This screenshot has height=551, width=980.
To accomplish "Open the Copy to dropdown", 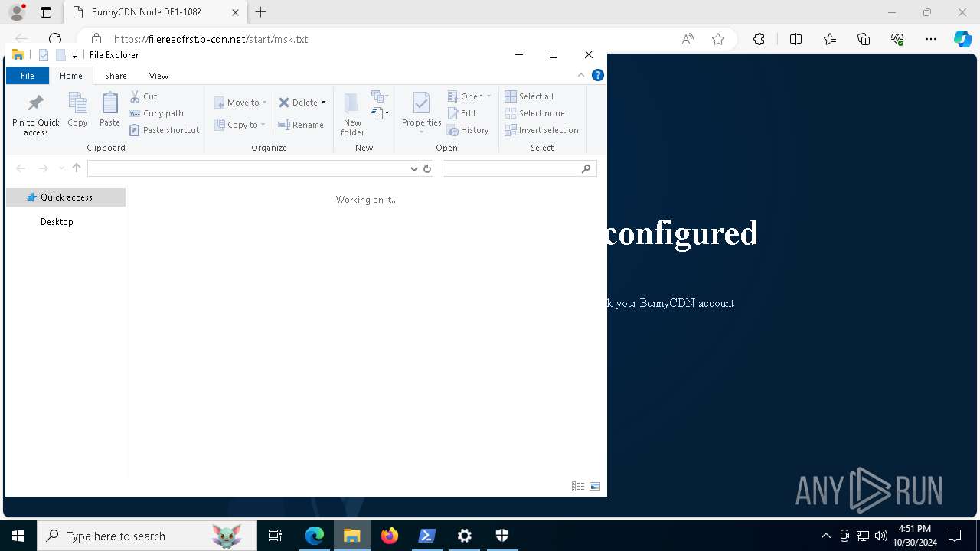I will [x=240, y=125].
